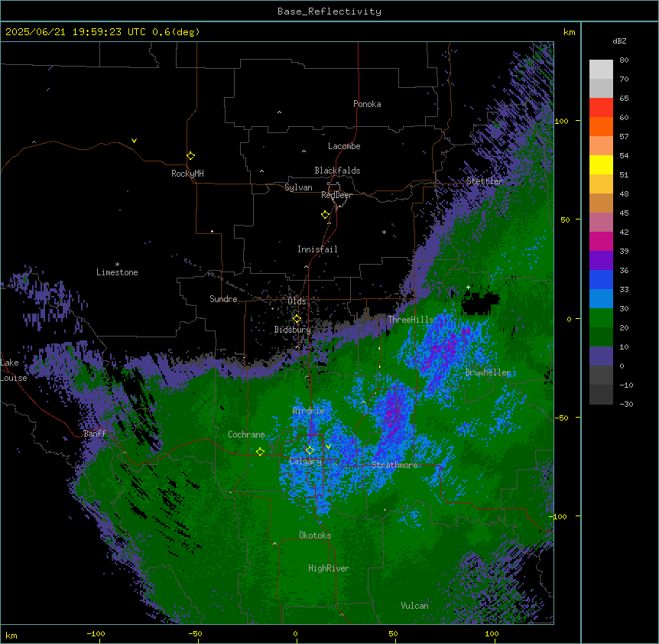The width and height of the screenshot is (659, 644).
Task: Click the white caret marker west of Okotoks
Action: click(x=275, y=544)
